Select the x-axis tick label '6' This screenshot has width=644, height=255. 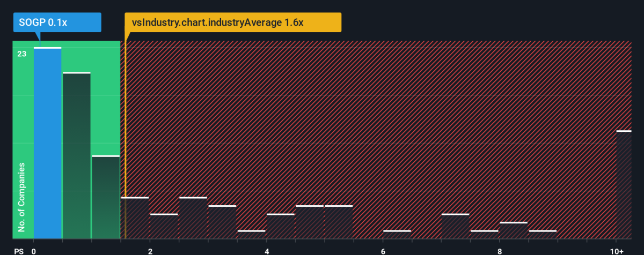[x=383, y=251]
